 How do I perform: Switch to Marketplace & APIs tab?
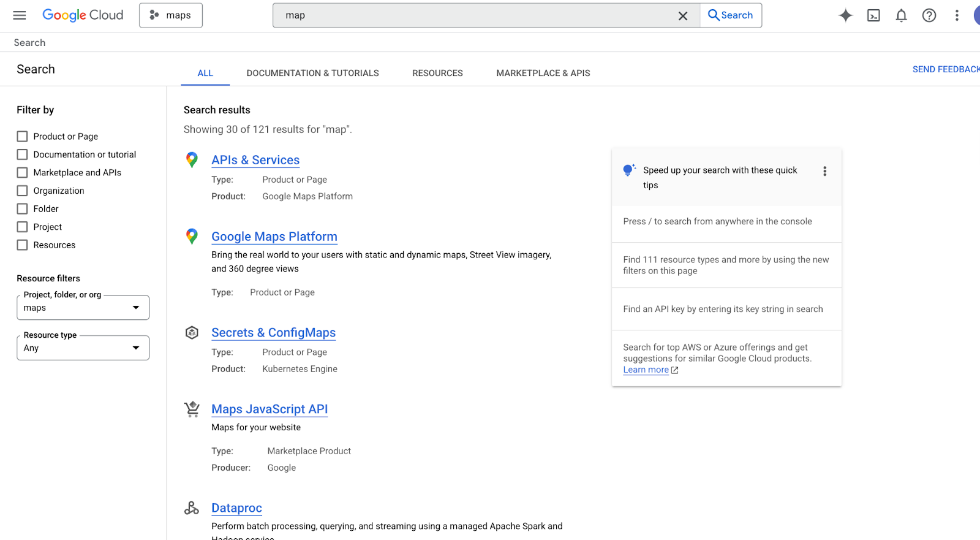(543, 73)
